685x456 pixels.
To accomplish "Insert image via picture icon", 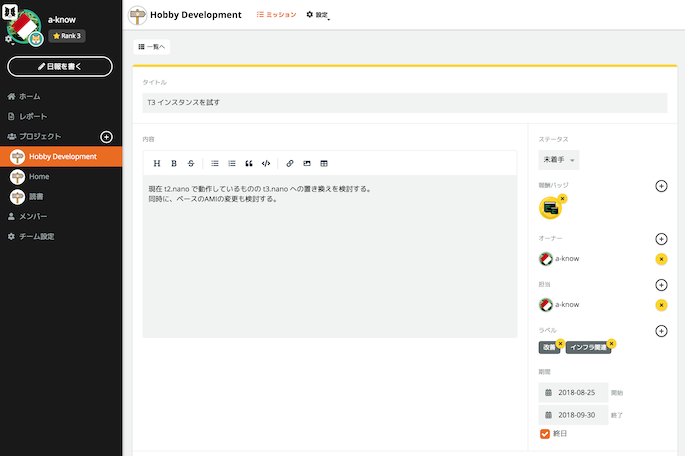I will point(307,163).
